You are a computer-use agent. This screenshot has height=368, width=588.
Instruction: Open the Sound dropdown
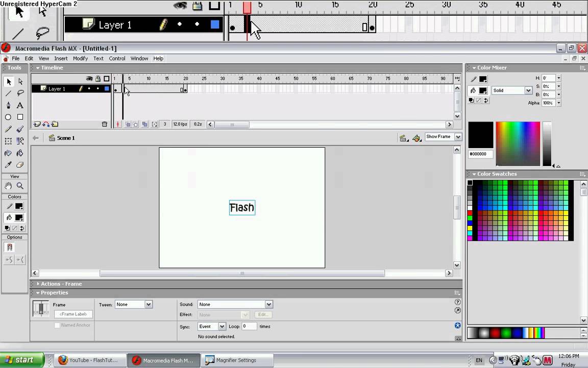(x=268, y=305)
